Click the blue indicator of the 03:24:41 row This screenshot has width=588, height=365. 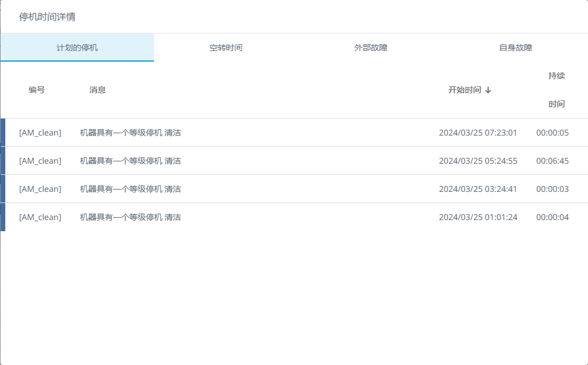(x=3, y=188)
